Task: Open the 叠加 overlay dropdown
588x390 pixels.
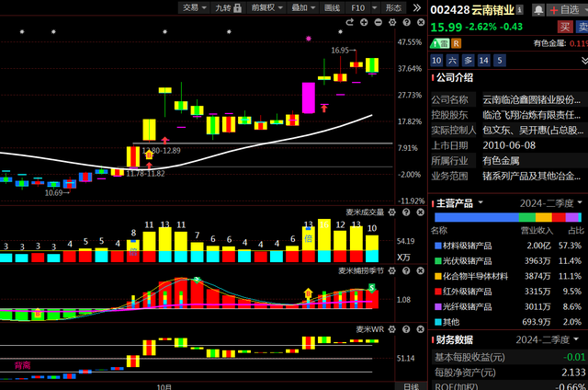Action: coord(303,7)
